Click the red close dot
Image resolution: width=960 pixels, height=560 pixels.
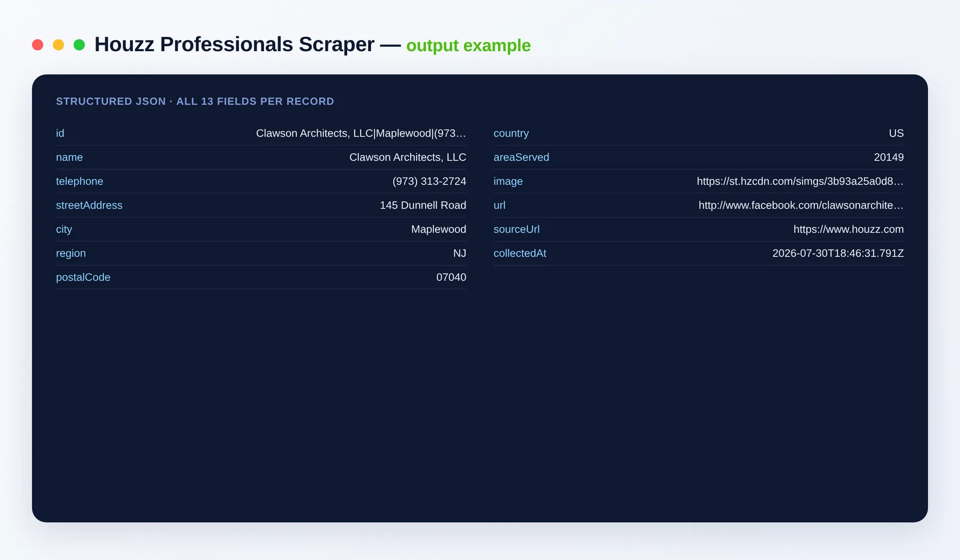(x=37, y=45)
